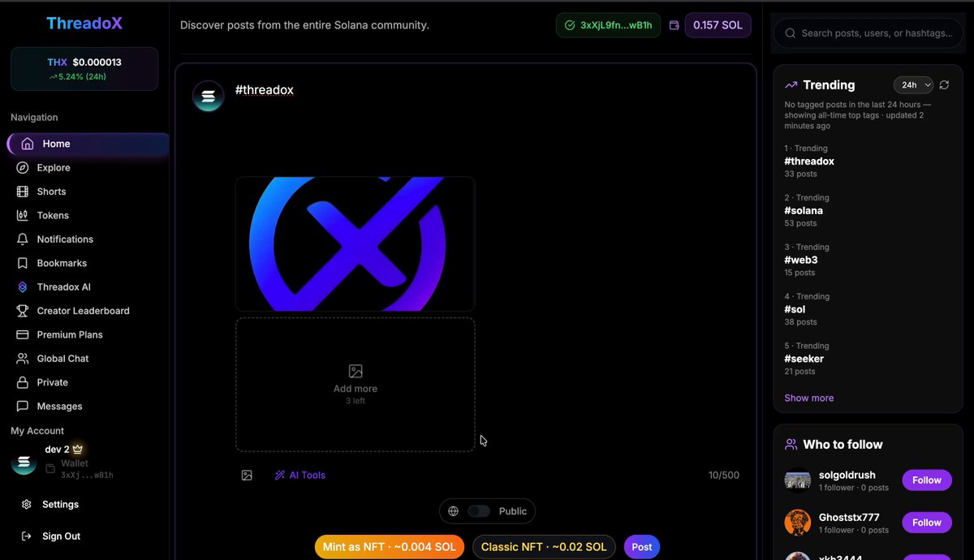Screen dimensions: 974x560
Task: Open Tokens page
Action: point(53,215)
